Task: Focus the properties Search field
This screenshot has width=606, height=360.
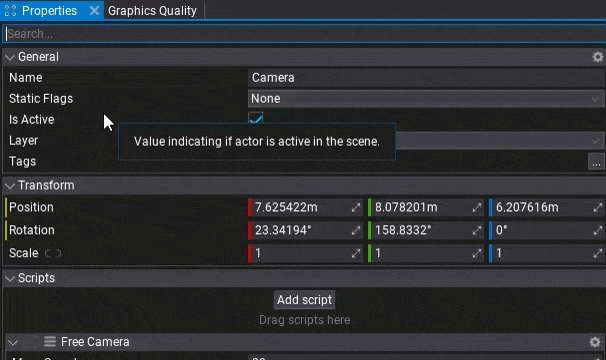Action: 305,34
